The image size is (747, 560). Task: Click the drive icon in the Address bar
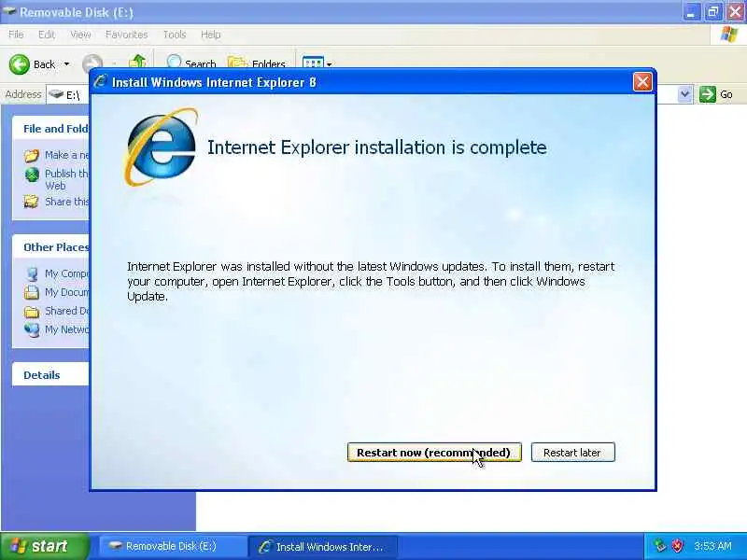[x=56, y=94]
